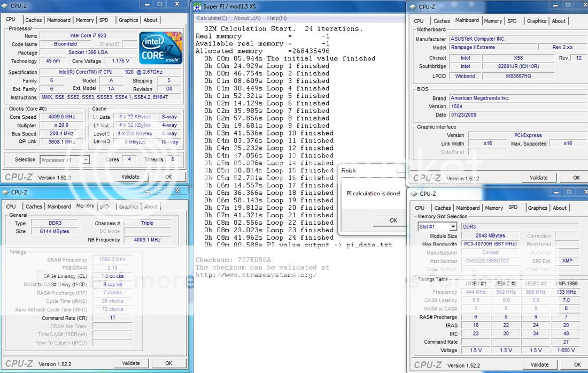Image resolution: width=588 pixels, height=373 pixels.
Task: Open About tab in the memory window
Action: tap(151, 207)
